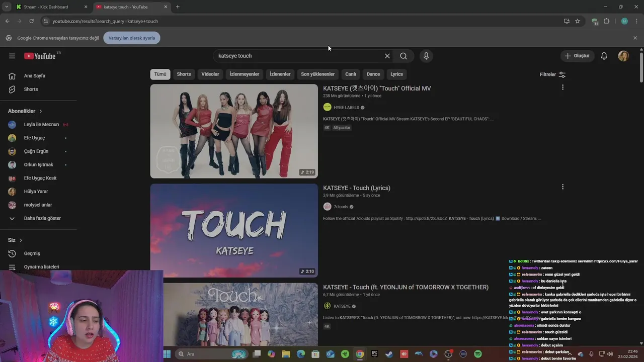644x362 pixels.
Task: Expand the Abonelikler section chevron
Action: tap(41, 111)
